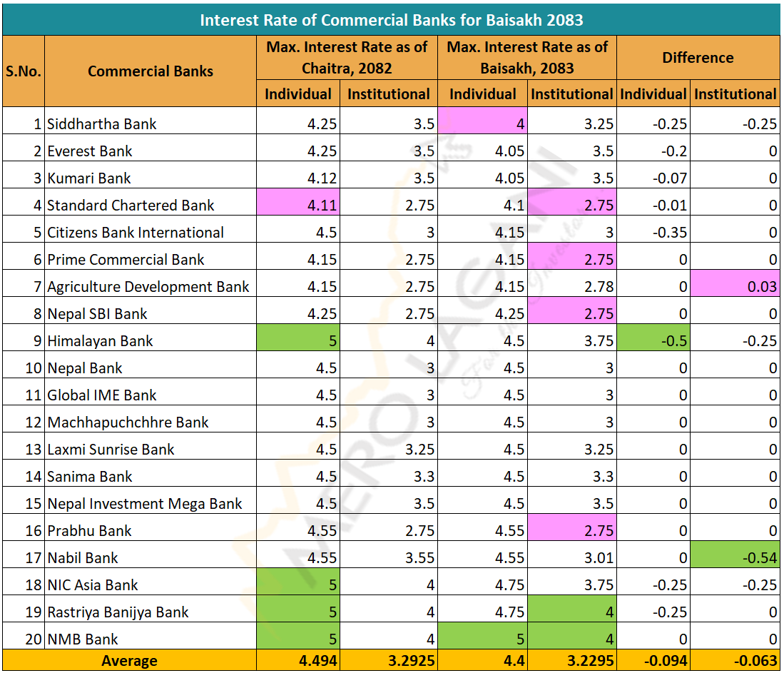Select the average difference -0.094 cell
The width and height of the screenshot is (784, 673).
pyautogui.click(x=653, y=661)
